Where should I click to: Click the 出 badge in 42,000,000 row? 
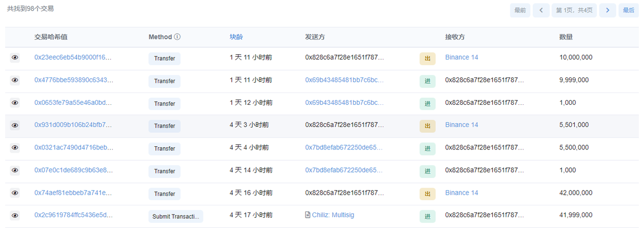[x=427, y=194]
